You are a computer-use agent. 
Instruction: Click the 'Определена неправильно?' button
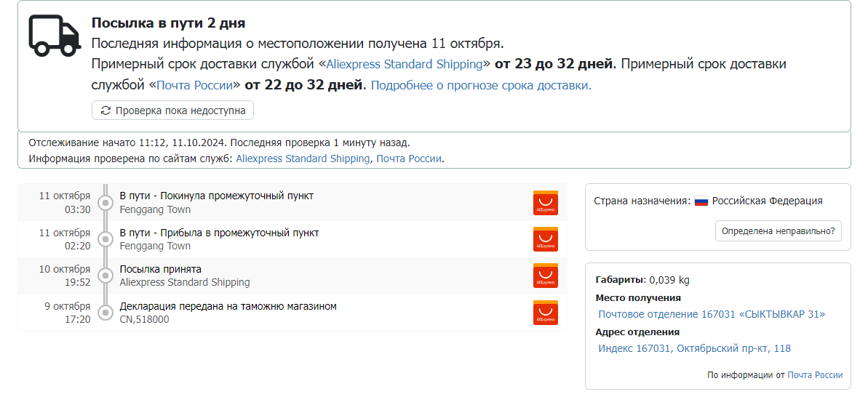click(779, 231)
